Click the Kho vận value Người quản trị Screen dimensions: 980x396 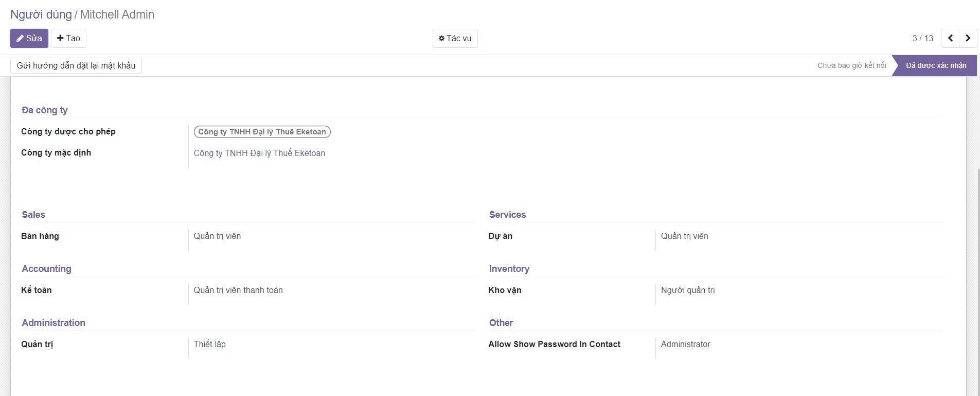tap(688, 290)
